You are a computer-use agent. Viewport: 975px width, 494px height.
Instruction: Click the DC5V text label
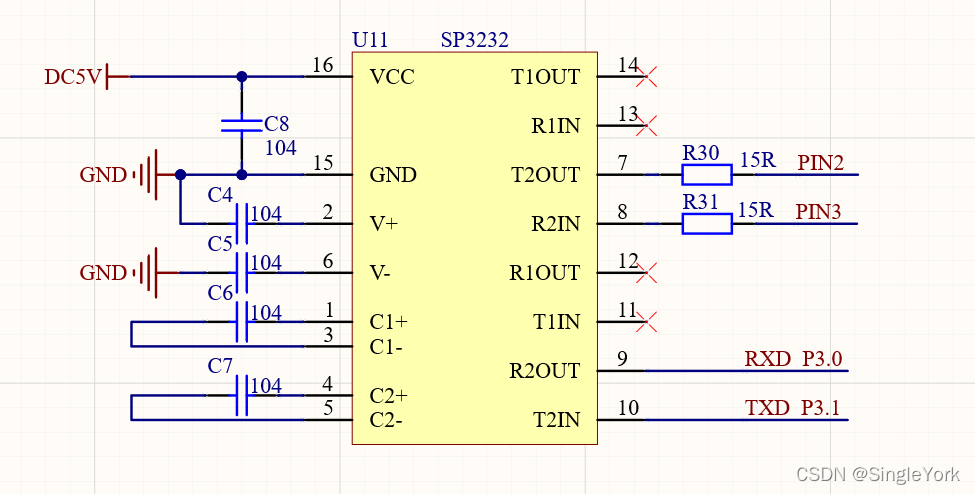72,77
